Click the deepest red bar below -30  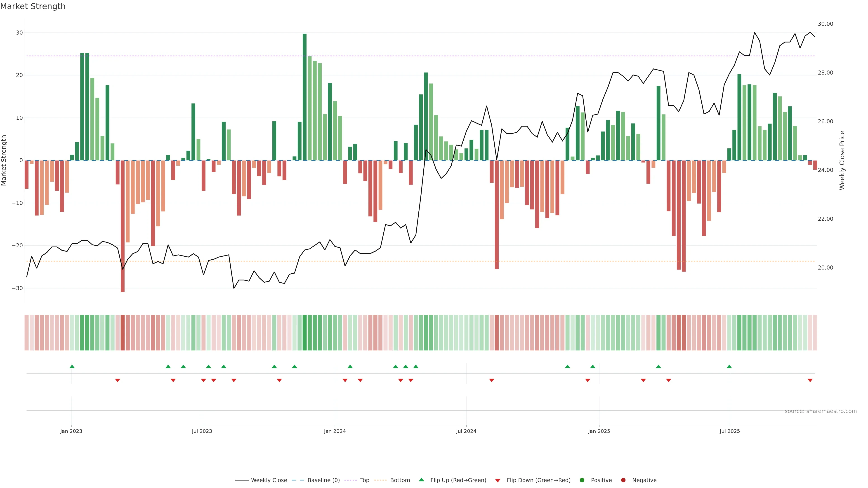tap(123, 226)
